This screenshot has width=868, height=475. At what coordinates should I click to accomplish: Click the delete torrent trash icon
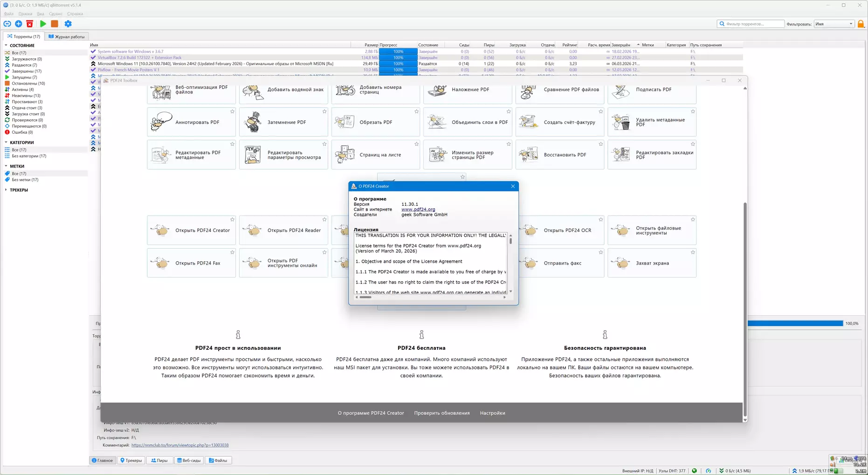click(30, 24)
